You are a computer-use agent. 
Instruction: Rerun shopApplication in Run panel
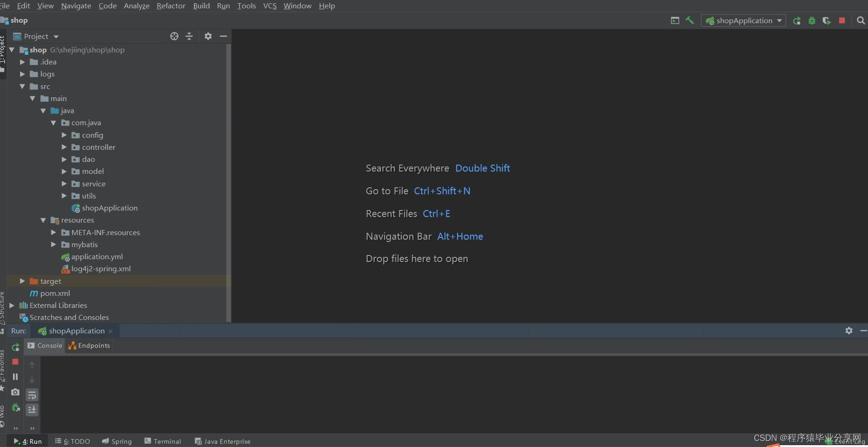tap(15, 347)
